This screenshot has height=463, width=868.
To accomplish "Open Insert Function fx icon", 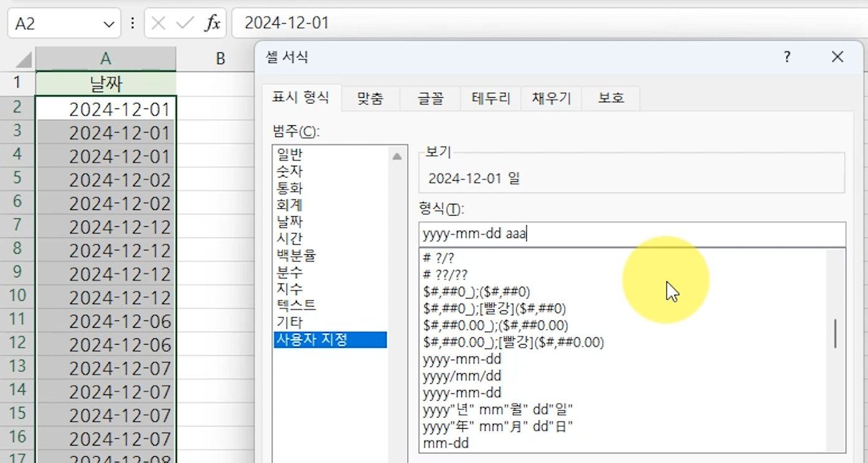I will tap(213, 24).
